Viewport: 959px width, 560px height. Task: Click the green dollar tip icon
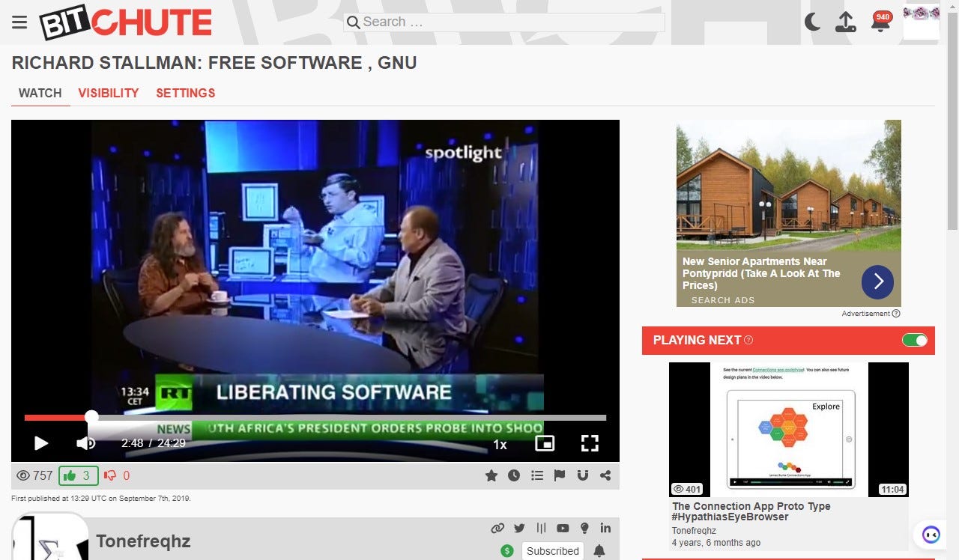click(x=507, y=551)
